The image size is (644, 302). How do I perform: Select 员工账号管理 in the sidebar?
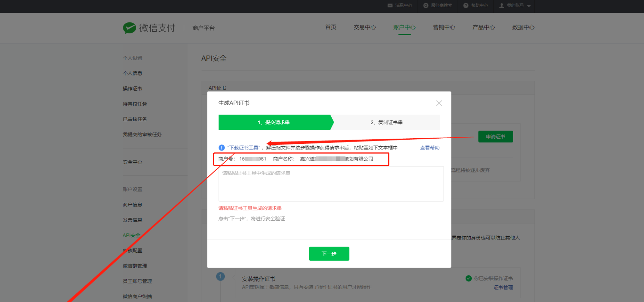(137, 281)
